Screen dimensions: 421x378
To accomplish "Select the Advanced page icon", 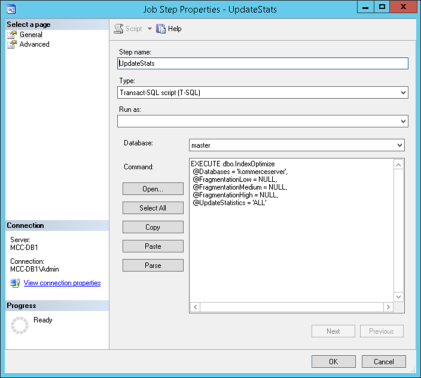I will pyautogui.click(x=12, y=44).
